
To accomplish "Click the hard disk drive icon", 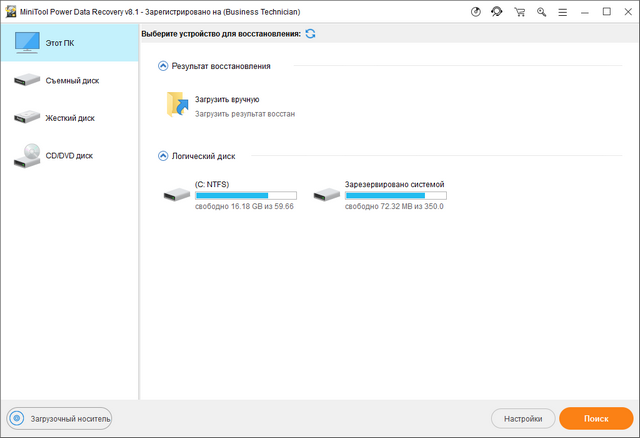I will point(27,118).
